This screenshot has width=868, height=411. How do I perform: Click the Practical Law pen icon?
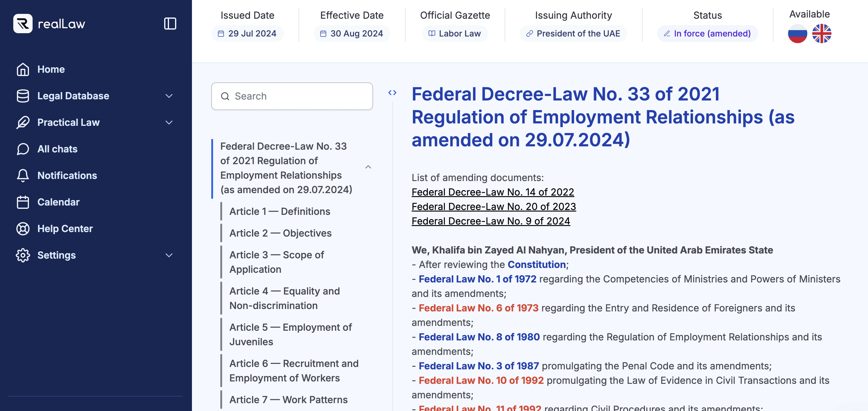[x=23, y=122]
